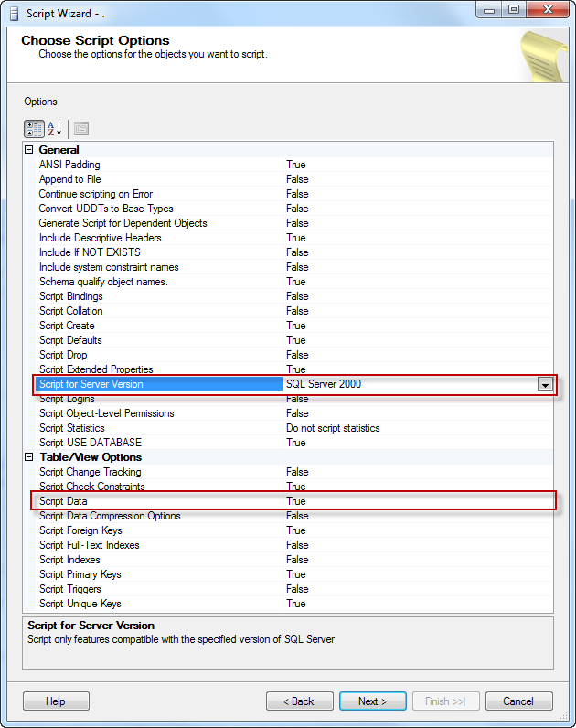Open the Script for Server Version dropdown

[x=545, y=385]
